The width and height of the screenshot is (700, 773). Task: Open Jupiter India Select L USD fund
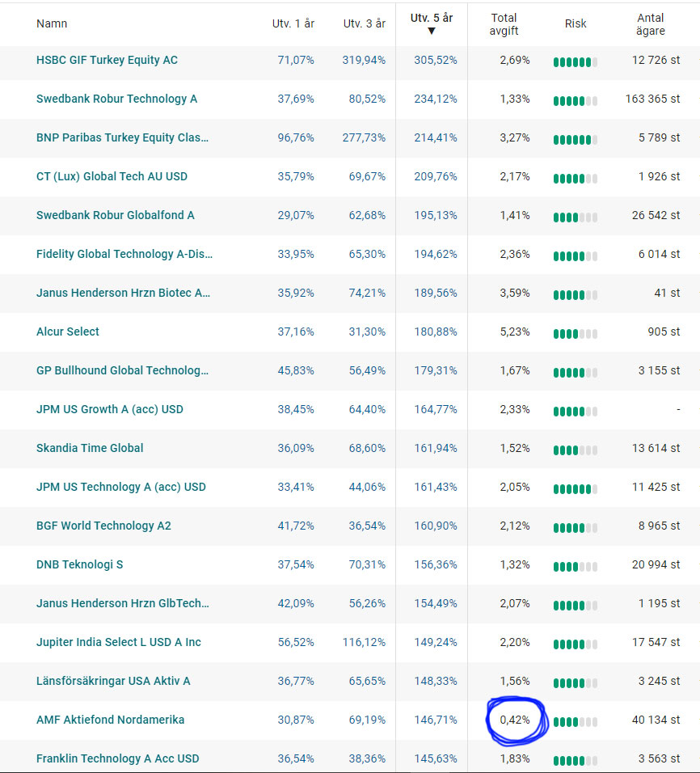118,642
